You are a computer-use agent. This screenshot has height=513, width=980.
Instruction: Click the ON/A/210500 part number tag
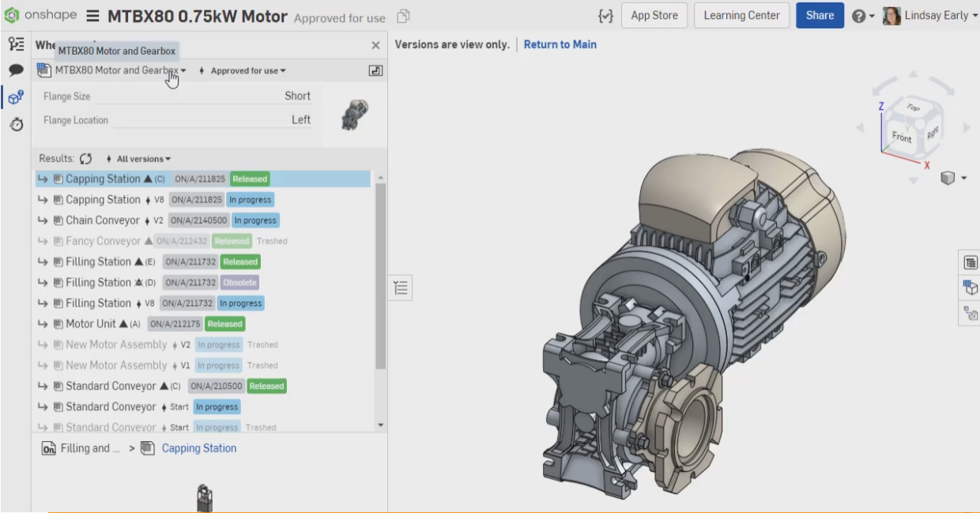[x=217, y=387]
